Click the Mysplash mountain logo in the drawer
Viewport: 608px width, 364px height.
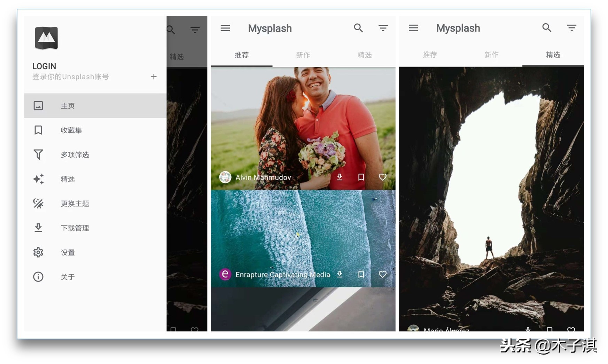pos(46,38)
